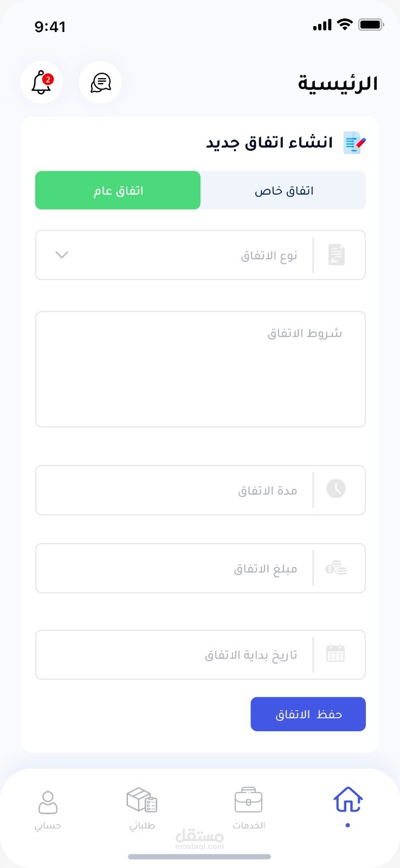
Task: Click the calendar icon beside تاريخ بداية الاتفاق
Action: coord(336,653)
